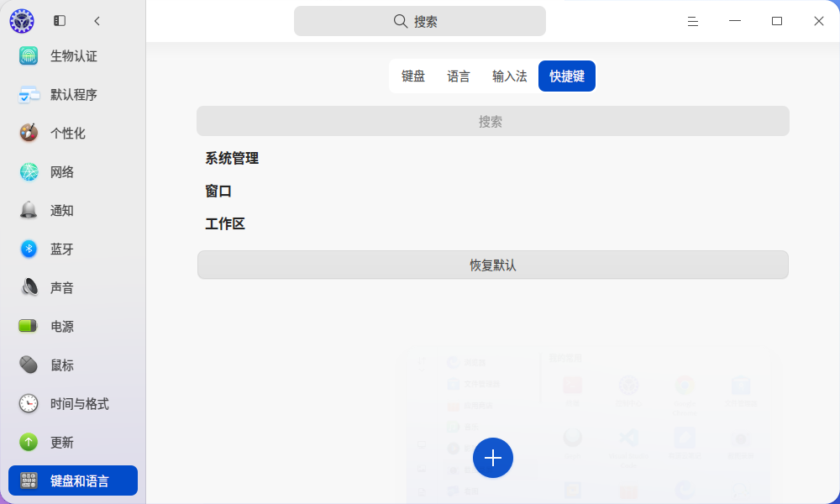Add a custom shortcut with plus button

coord(493,458)
